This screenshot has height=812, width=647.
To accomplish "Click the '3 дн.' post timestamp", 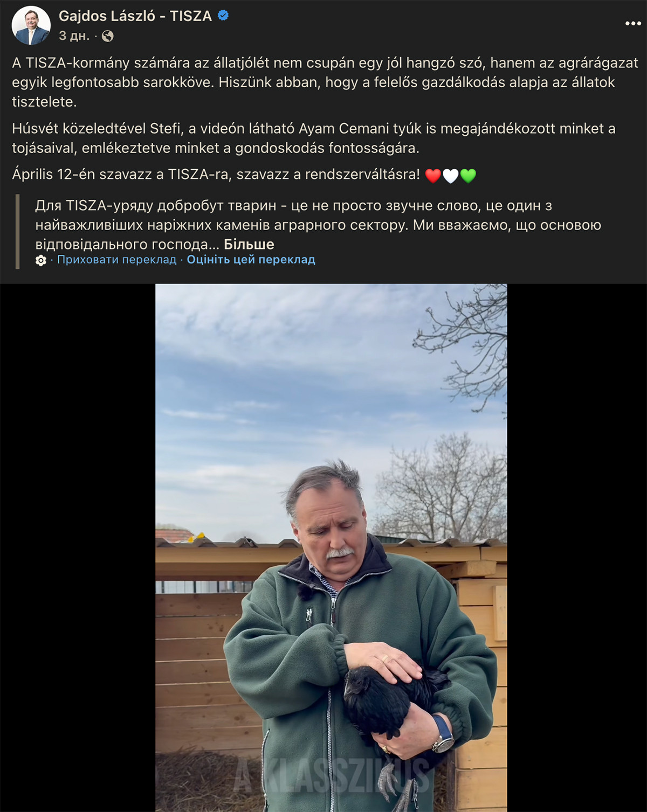I will point(74,36).
